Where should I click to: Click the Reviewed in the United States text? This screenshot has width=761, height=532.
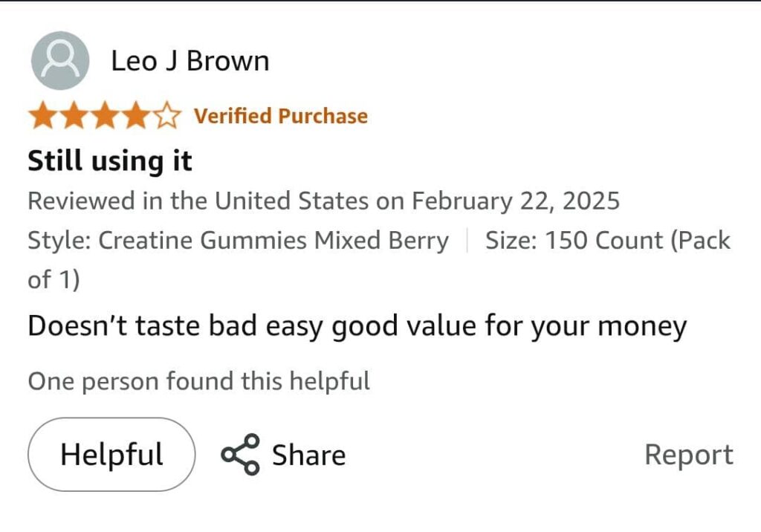click(197, 201)
